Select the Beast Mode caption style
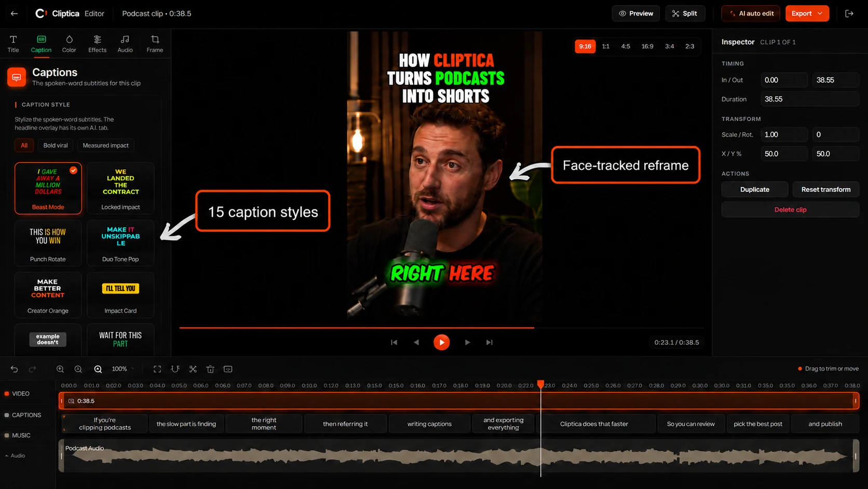 pyautogui.click(x=48, y=188)
